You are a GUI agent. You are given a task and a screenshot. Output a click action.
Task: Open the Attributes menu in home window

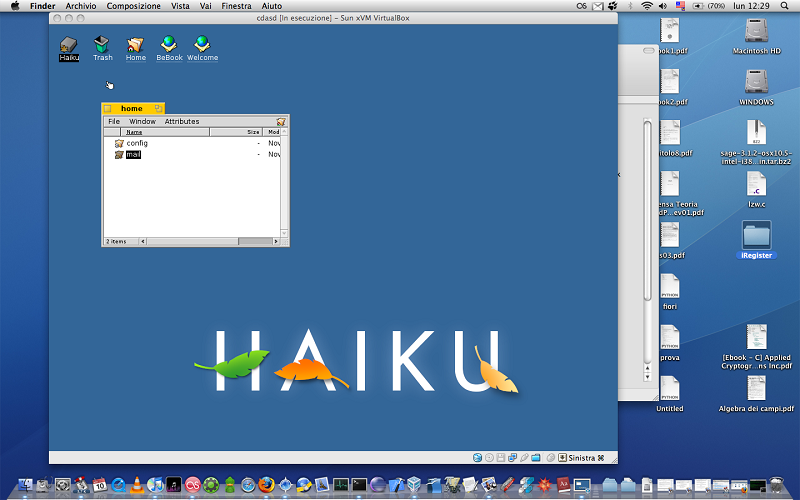[x=182, y=122]
